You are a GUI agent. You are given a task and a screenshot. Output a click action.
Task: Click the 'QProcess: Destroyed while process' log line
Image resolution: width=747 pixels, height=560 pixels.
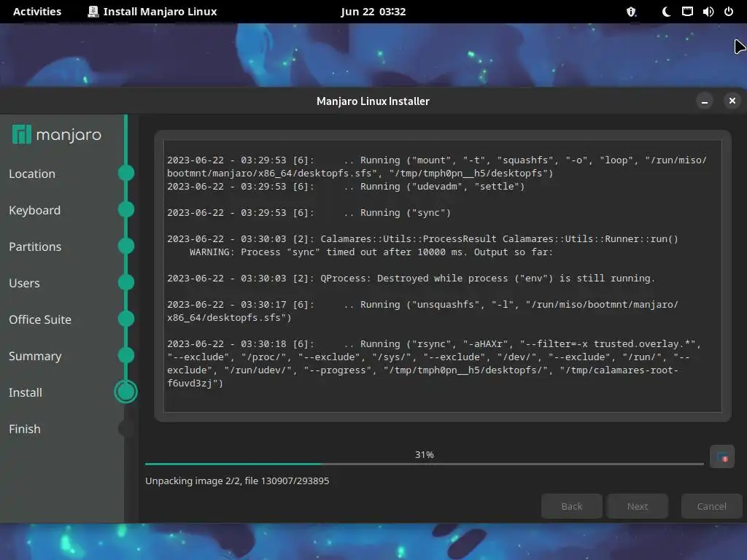click(x=411, y=278)
